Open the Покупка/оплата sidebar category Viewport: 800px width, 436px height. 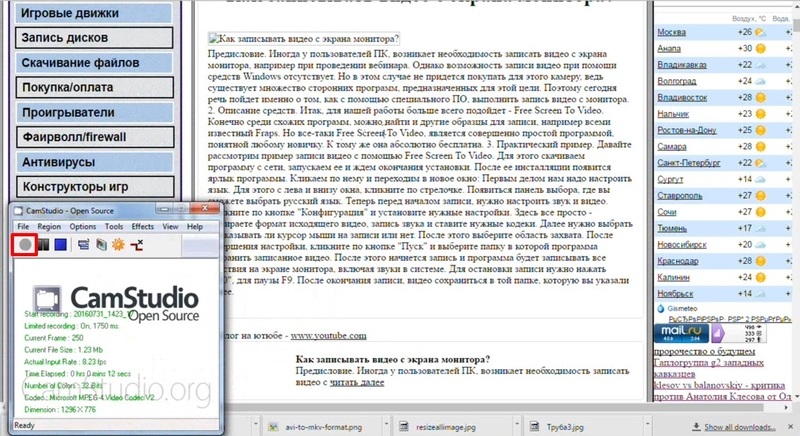pyautogui.click(x=94, y=87)
